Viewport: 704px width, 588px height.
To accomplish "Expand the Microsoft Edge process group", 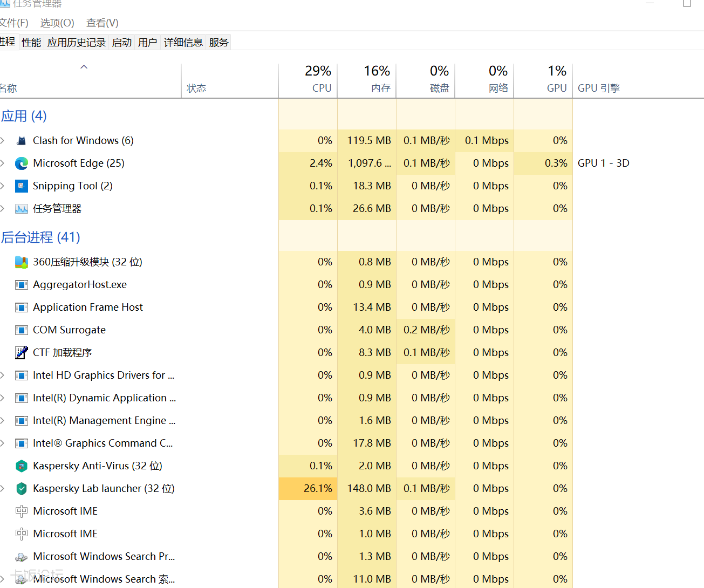I will (2, 163).
